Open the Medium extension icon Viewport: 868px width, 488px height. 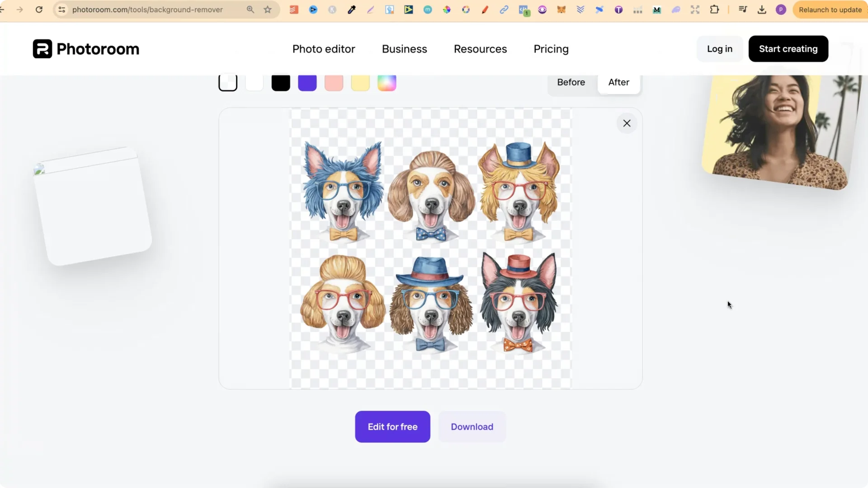click(x=657, y=9)
